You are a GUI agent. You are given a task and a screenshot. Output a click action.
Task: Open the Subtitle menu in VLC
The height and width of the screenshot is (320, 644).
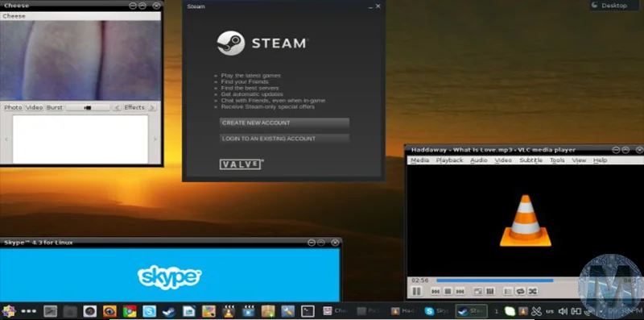[530, 160]
